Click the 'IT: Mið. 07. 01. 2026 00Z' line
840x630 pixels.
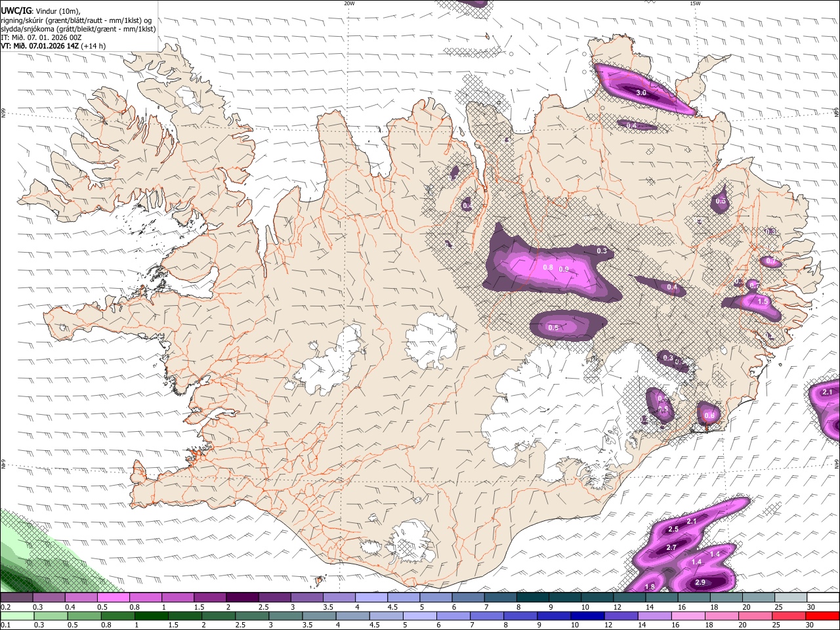(x=41, y=37)
